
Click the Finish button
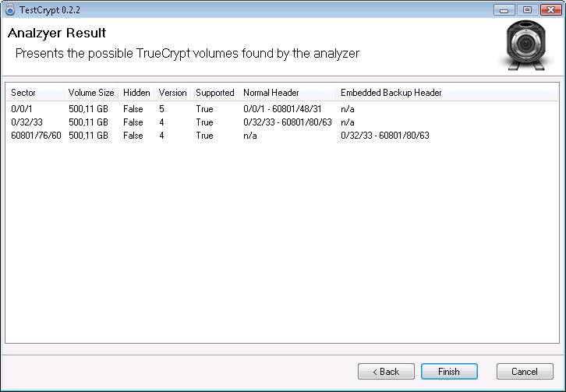coord(449,372)
